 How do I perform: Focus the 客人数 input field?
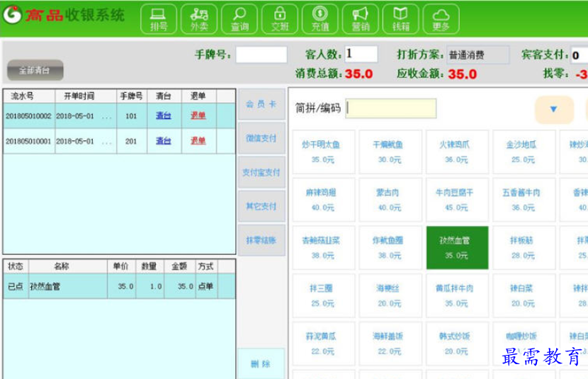361,54
